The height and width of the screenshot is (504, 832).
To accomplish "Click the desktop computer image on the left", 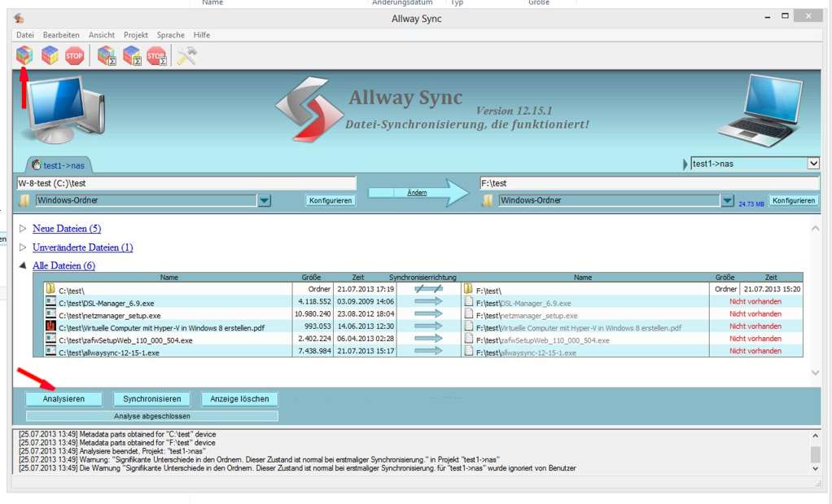I will click(x=65, y=109).
